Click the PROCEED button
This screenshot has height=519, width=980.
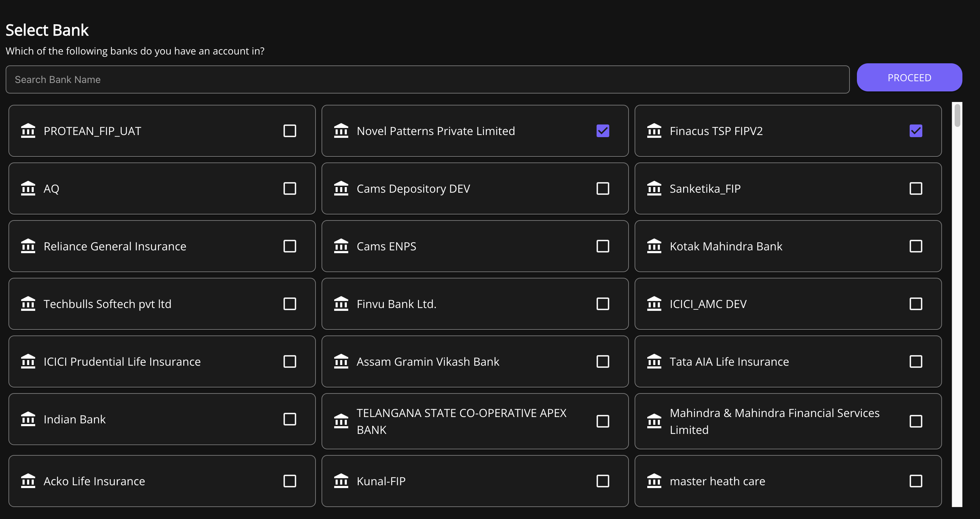909,78
